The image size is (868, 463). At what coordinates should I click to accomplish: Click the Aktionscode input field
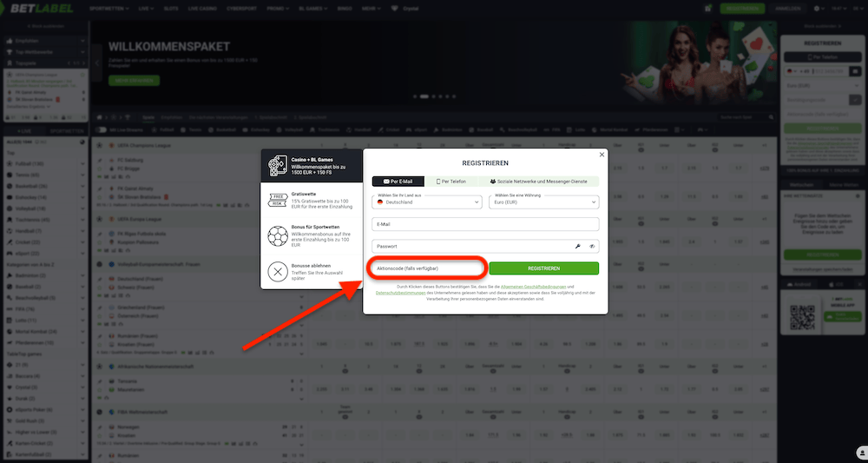pyautogui.click(x=424, y=268)
